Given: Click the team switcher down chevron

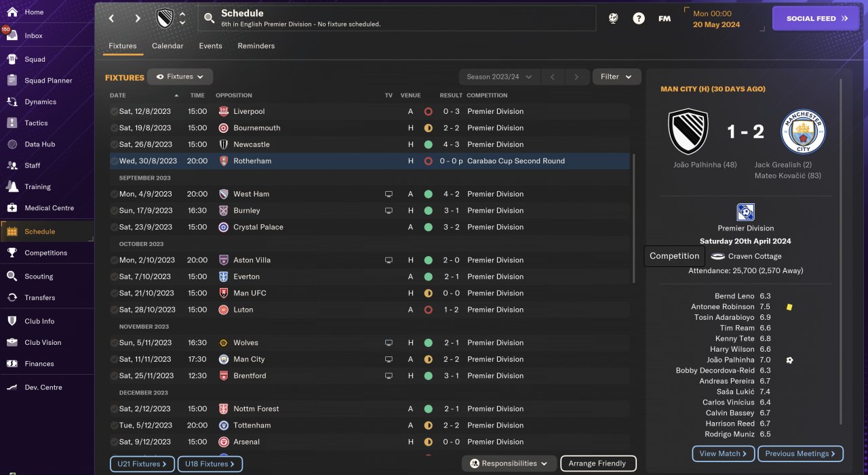Looking at the screenshot, I should [x=182, y=23].
